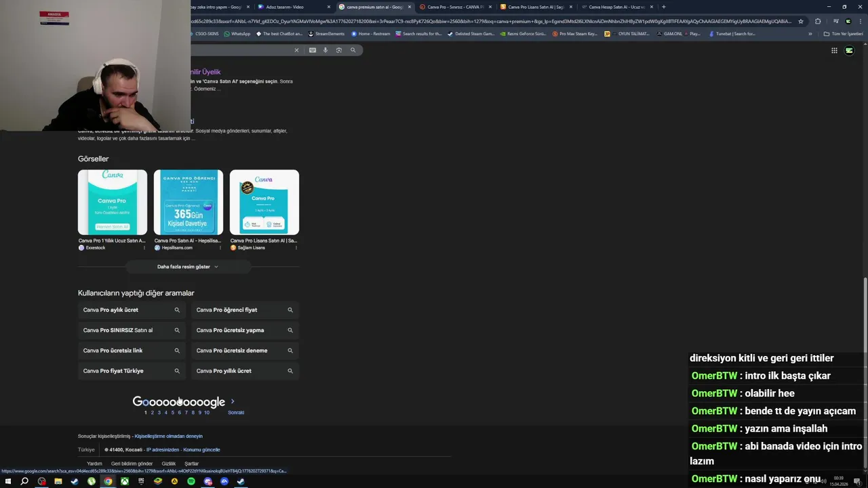Screen dimensions: 868x488
Task: Open File Explorer from the taskbar
Action: pos(58,481)
